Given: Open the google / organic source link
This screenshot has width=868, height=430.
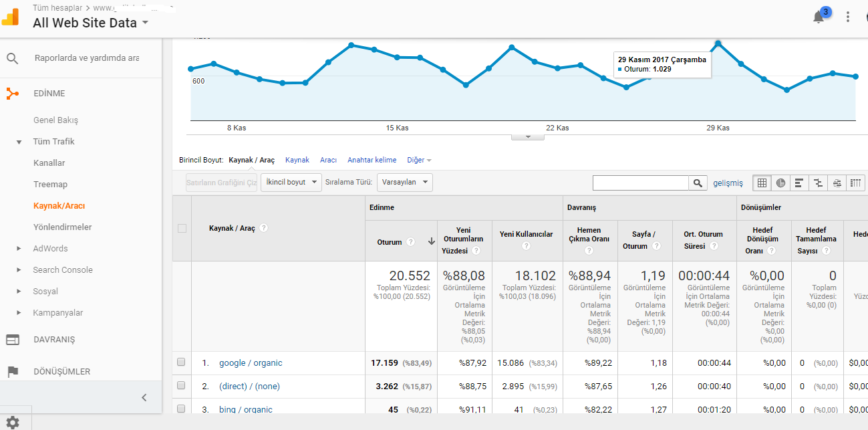Looking at the screenshot, I should (251, 363).
